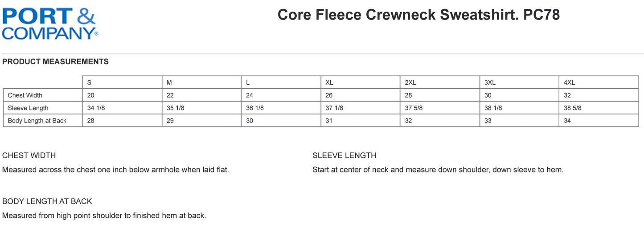Click the 'Start at center of neck' instruction text

tap(438, 170)
